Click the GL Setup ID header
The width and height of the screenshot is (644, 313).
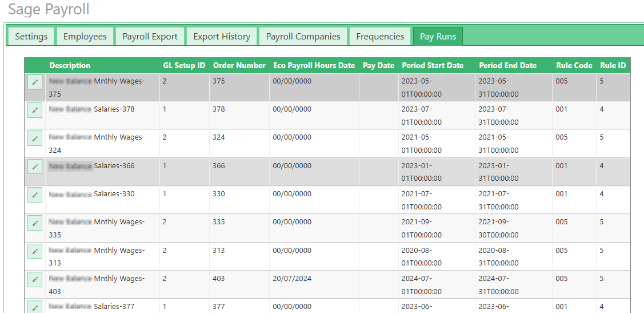[x=183, y=65]
